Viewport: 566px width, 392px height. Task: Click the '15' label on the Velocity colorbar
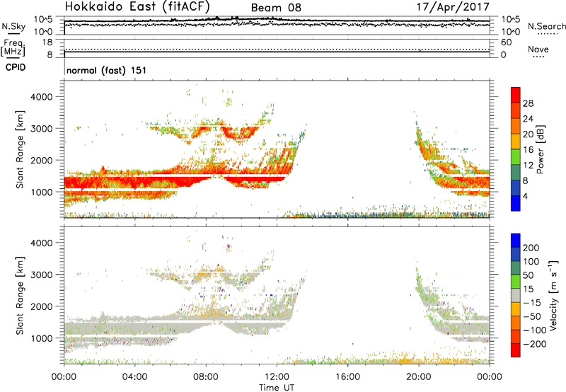tap(528, 289)
